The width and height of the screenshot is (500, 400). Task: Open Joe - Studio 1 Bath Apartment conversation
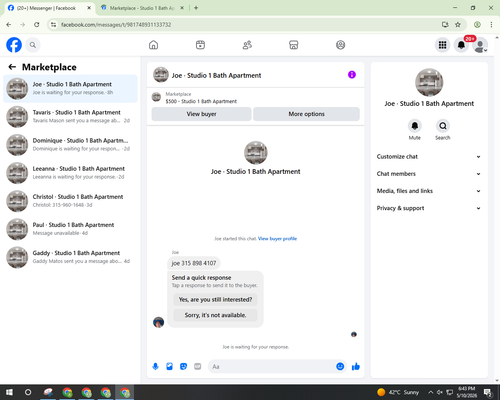[x=70, y=89]
